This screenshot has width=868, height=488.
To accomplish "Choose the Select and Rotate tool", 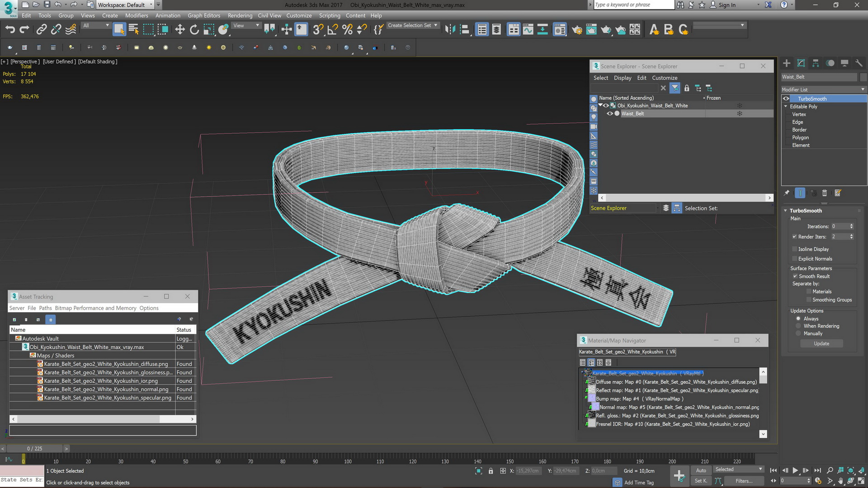I will point(194,30).
